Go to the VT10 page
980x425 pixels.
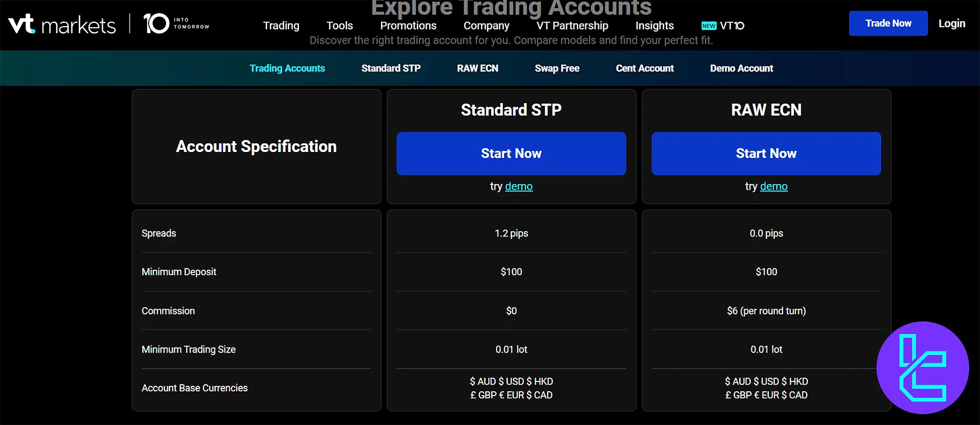(732, 26)
